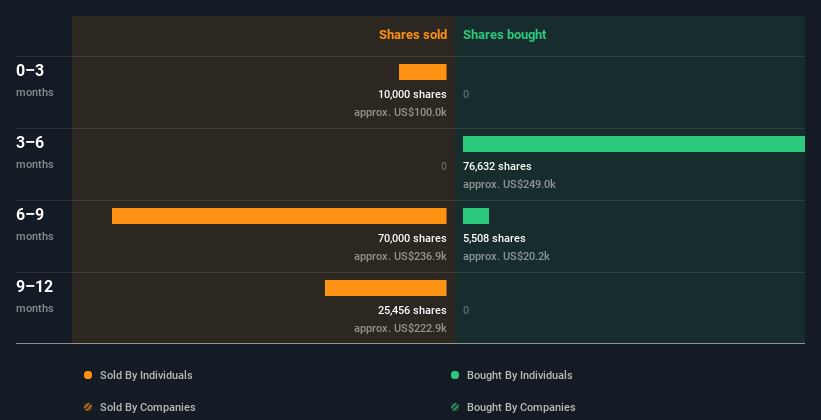821x420 pixels.
Task: Click the orange 9–12 months sold bar
Action: 385,288
